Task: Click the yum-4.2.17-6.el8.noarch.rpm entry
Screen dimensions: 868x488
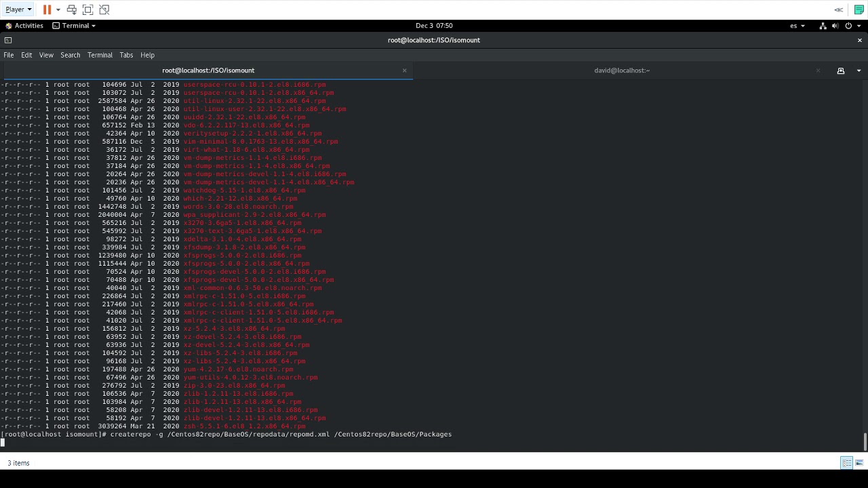Action: 238,369
